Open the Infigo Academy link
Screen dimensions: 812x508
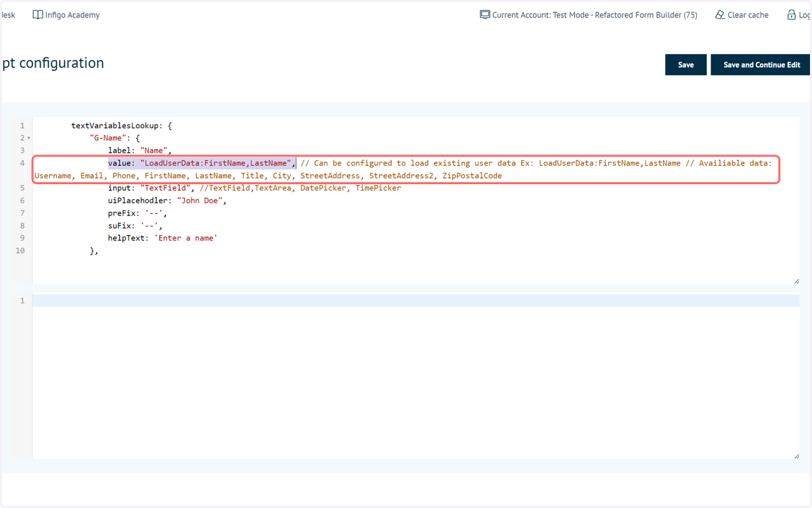[66, 15]
